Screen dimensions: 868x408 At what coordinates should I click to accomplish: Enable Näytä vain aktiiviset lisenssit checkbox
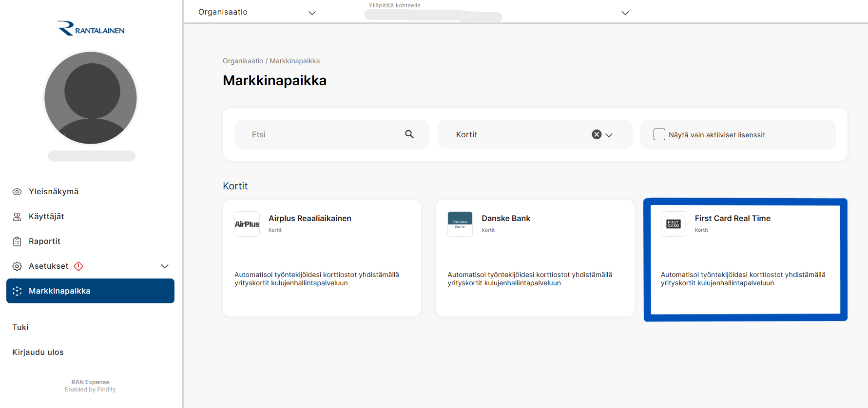point(659,134)
